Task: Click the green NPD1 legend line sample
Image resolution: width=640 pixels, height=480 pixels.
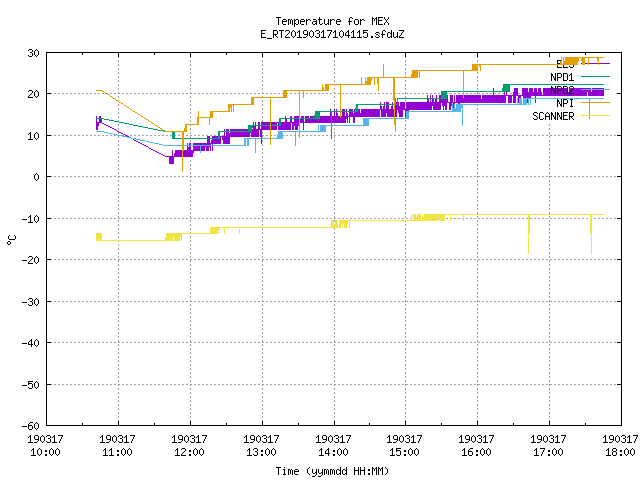Action: 595,76
